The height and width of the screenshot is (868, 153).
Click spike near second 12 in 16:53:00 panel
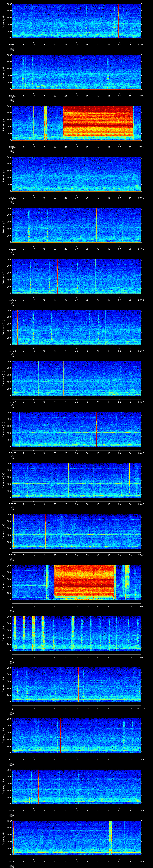click(38, 378)
